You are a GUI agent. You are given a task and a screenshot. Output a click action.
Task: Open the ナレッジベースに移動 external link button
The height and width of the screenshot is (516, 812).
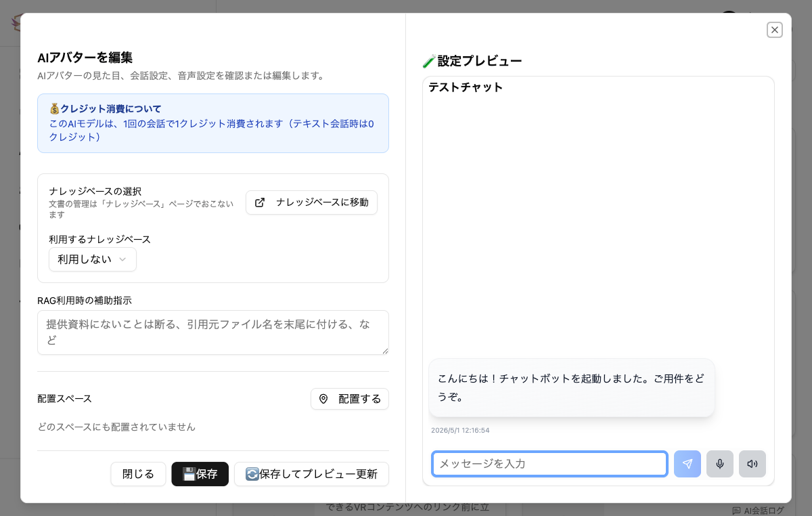tap(311, 202)
